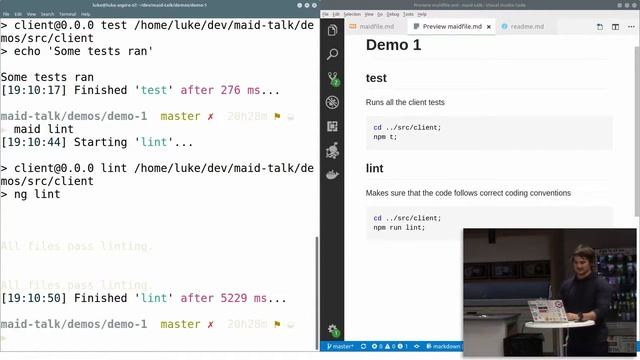Open VS Code Tasks menu
The width and height of the screenshot is (640, 360).
coord(408,14)
